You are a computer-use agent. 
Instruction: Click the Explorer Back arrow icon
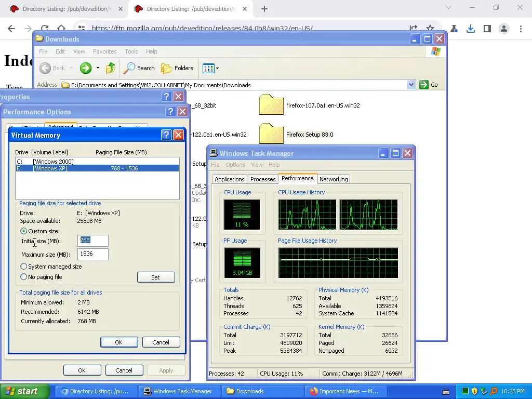coord(45,68)
